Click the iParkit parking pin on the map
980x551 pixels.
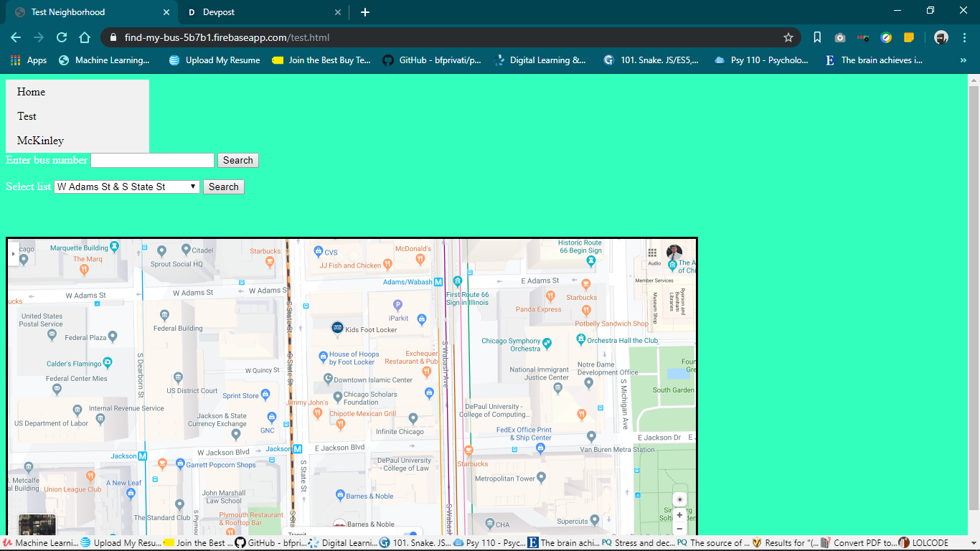[397, 305]
